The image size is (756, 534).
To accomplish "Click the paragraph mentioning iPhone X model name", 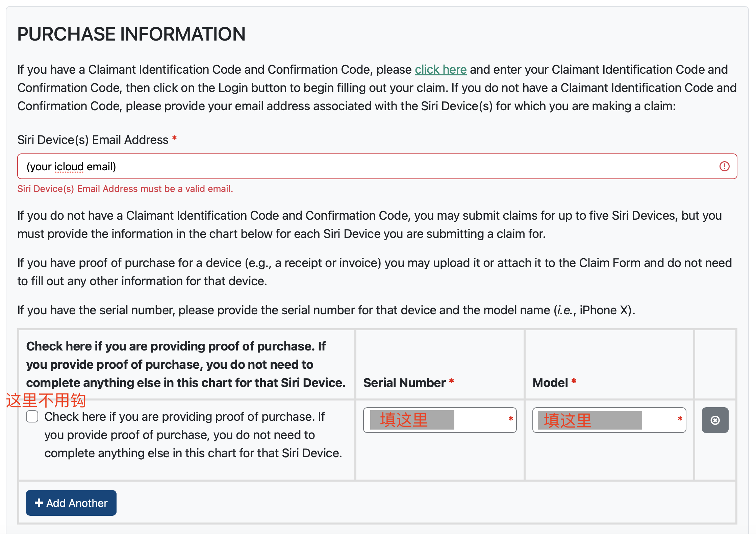I will pyautogui.click(x=326, y=310).
